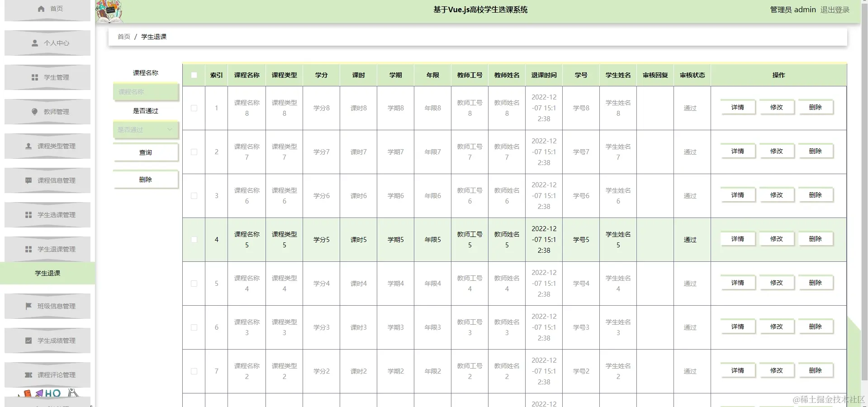The width and height of the screenshot is (868, 407).
Task: Click 删除 for the 课程名称2 row
Action: click(x=816, y=370)
